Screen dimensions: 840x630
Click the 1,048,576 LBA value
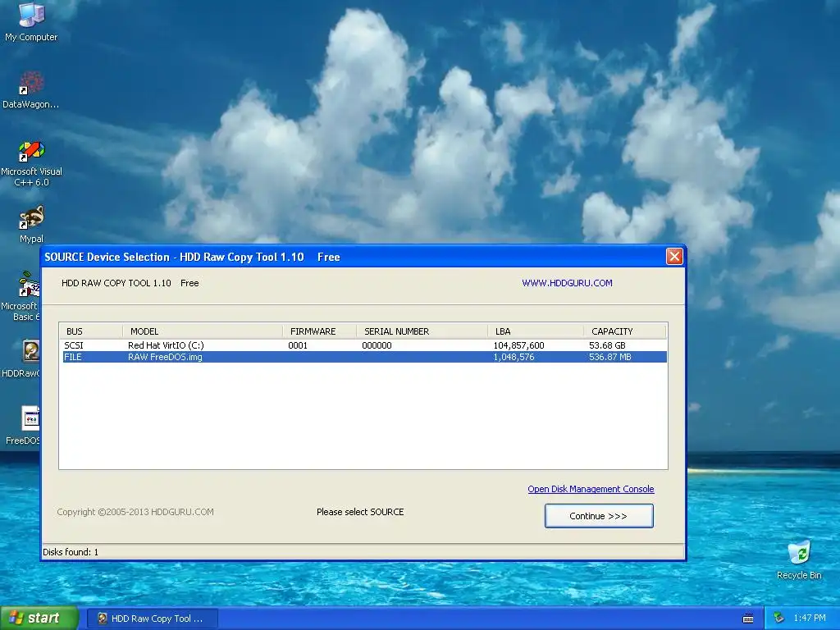click(514, 357)
